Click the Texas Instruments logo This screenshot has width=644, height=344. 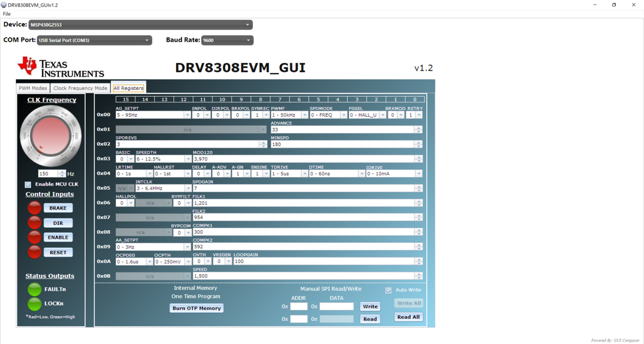coord(61,67)
